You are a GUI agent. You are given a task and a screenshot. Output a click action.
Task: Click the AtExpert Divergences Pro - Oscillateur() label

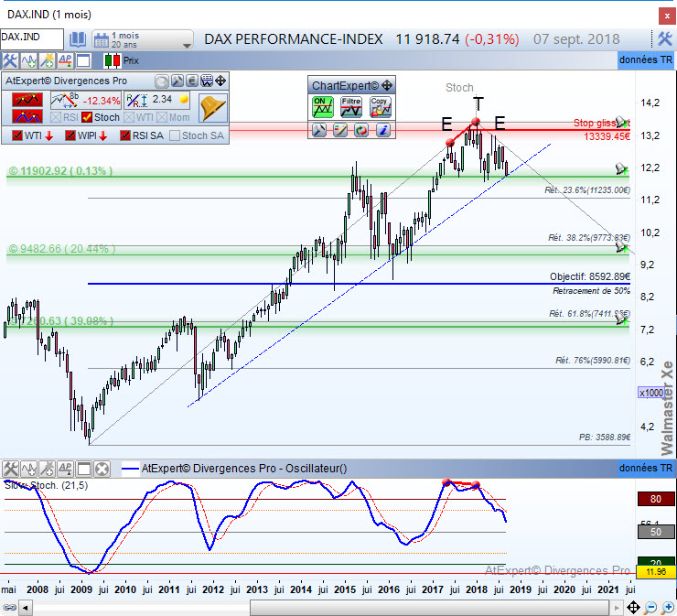point(244,469)
